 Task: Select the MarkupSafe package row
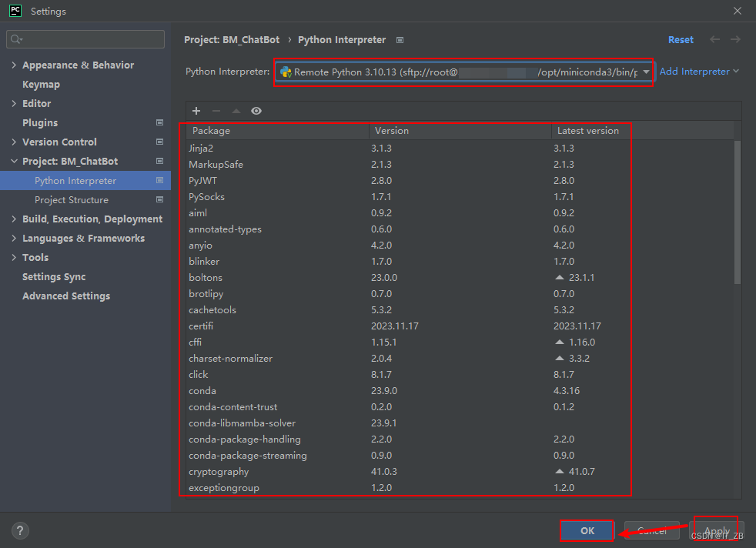460,165
